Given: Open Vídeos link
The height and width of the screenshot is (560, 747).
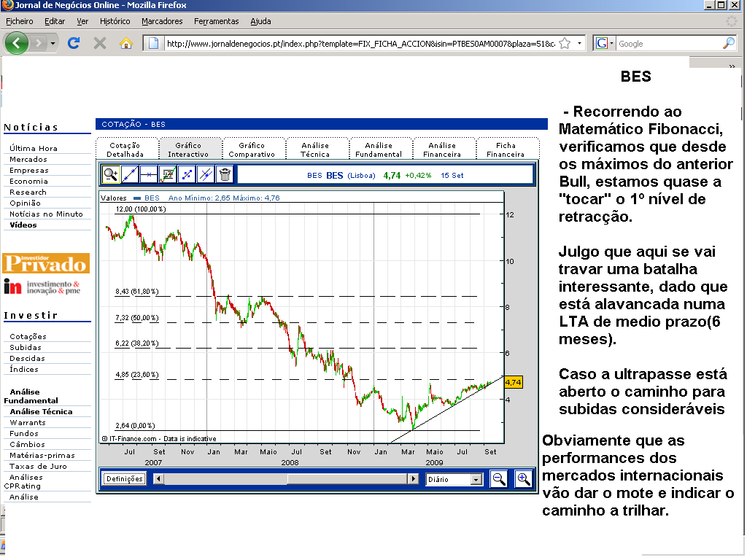Looking at the screenshot, I should [x=23, y=225].
